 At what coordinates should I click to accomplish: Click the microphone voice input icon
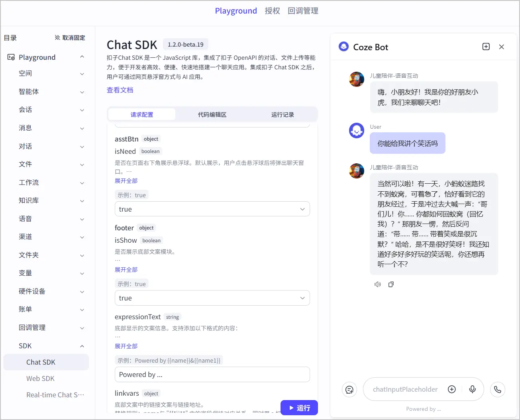coord(473,389)
